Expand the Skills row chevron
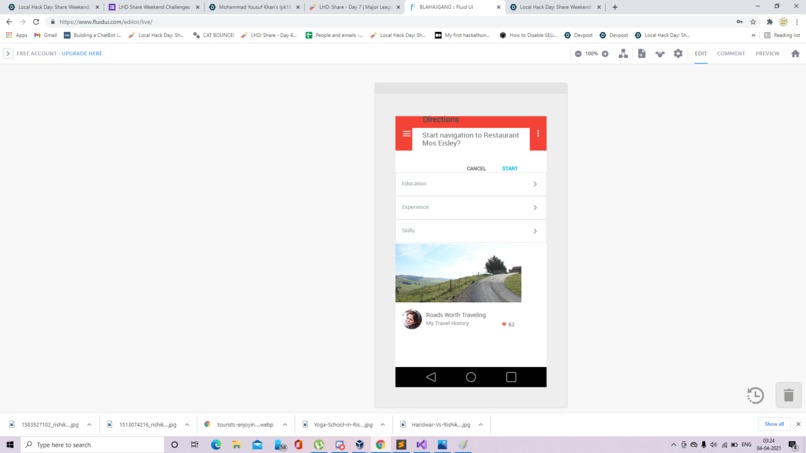This screenshot has height=453, width=806. (535, 231)
